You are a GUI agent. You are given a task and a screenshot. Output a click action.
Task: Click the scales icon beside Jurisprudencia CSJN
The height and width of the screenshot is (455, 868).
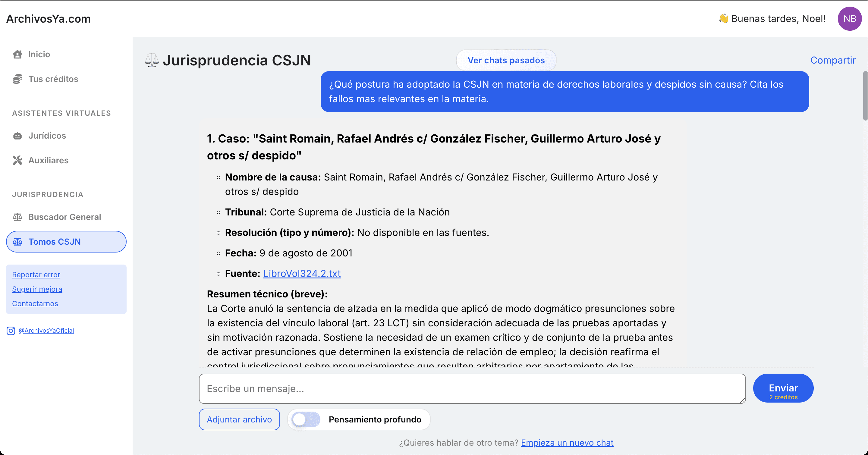[152, 60]
